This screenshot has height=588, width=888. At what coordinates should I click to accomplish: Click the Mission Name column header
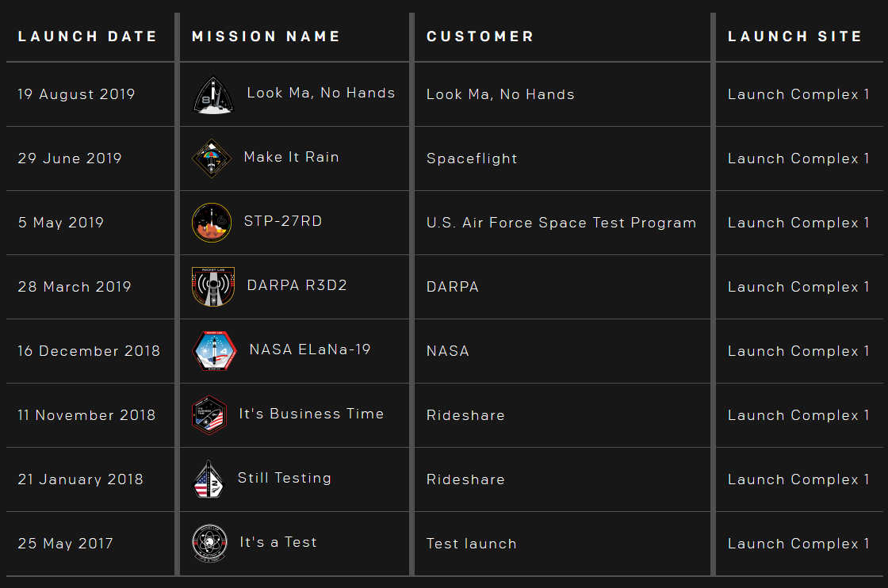tap(266, 36)
